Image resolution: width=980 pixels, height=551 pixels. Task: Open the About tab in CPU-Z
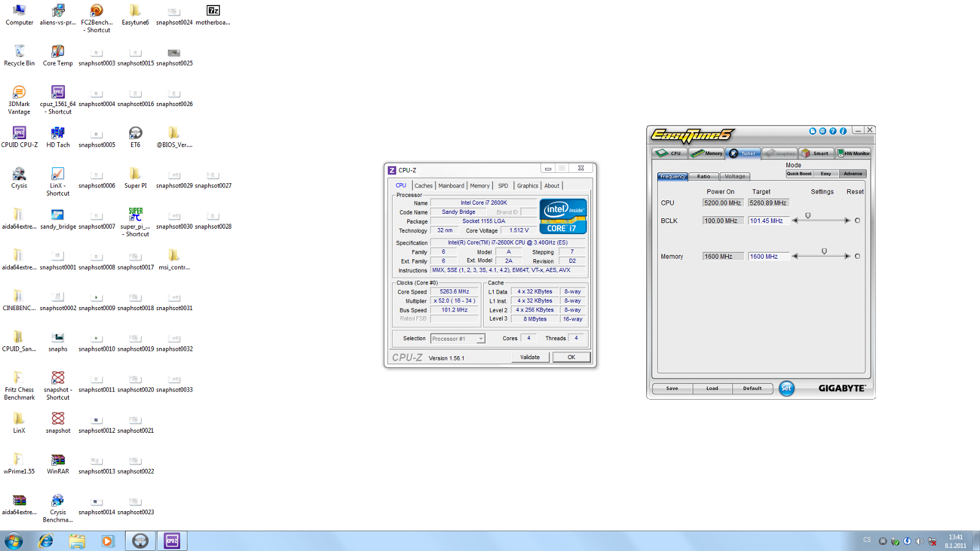(552, 186)
